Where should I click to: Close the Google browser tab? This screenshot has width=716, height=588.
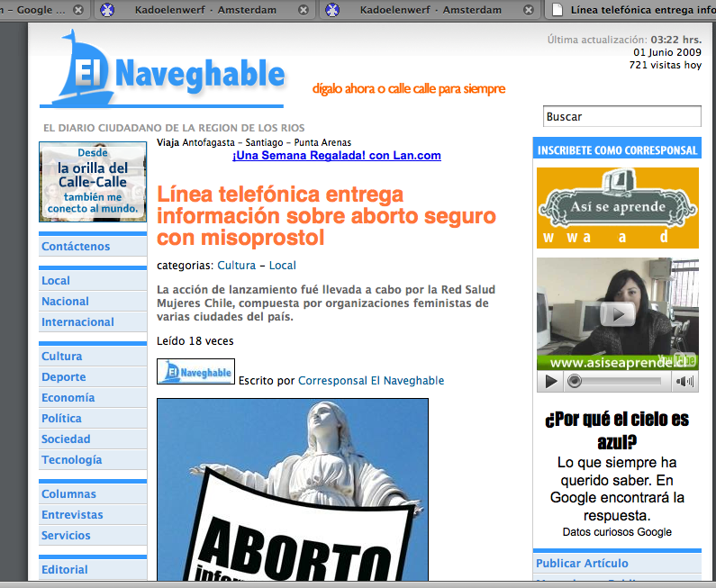coord(79,10)
